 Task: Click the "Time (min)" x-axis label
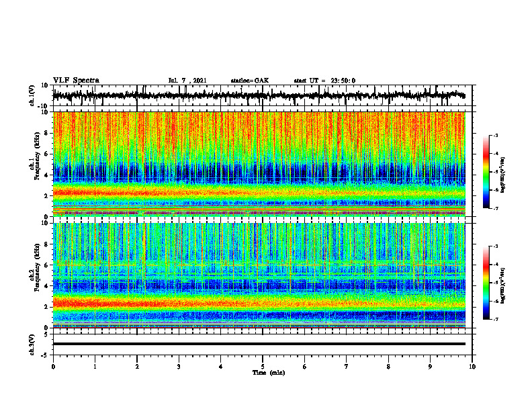(269, 373)
